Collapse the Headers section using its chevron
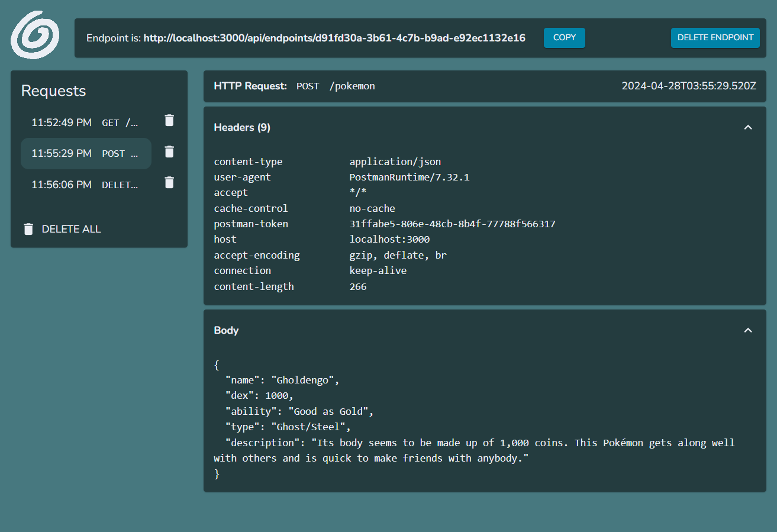Screen dimensions: 777x532 tap(748, 127)
